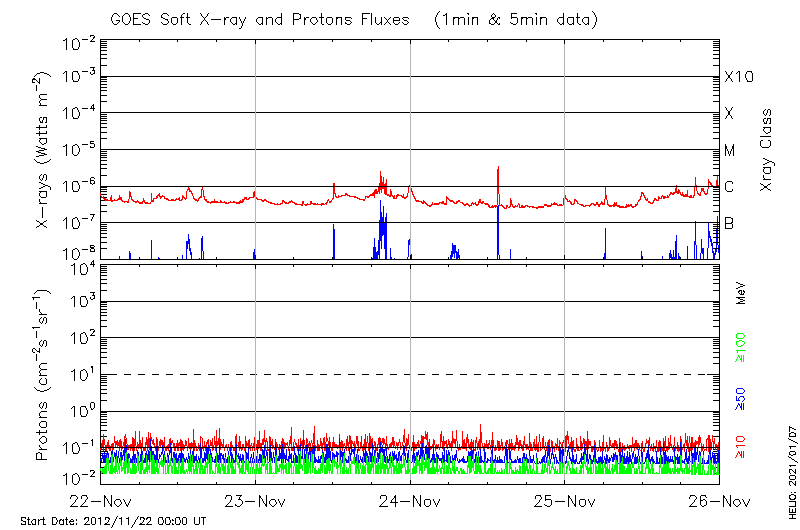
Task: Click the 'Xray Class' vertical axis title
Action: (x=767, y=150)
